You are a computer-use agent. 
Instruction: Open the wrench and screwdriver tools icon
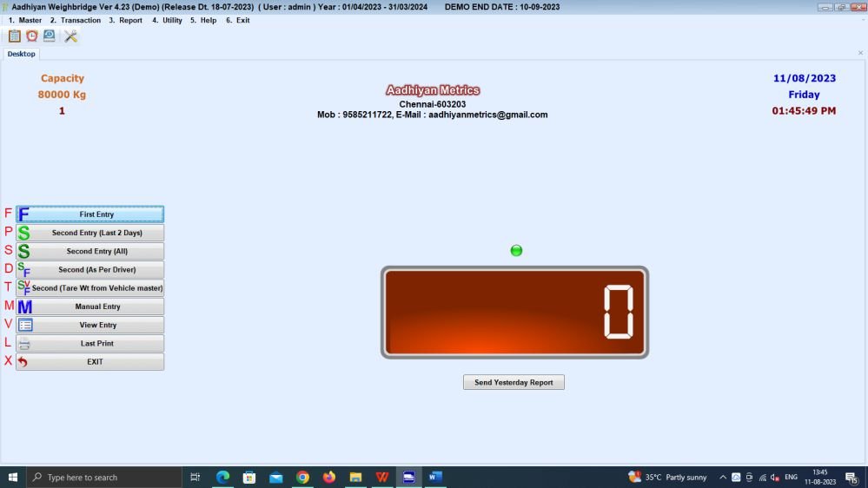tap(70, 36)
